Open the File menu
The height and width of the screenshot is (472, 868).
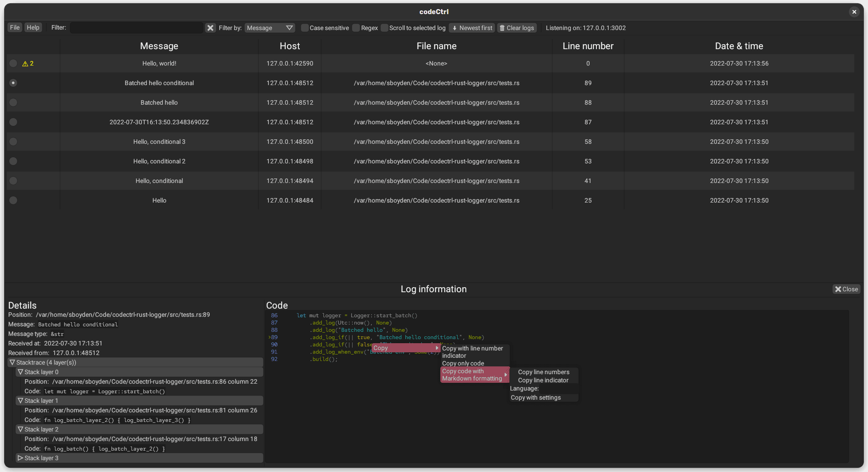[15, 27]
